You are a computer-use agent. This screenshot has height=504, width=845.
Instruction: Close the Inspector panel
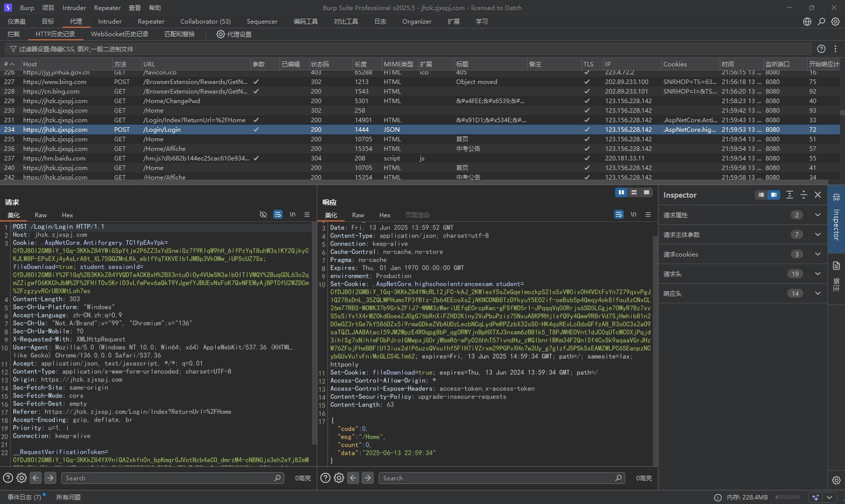coord(818,195)
